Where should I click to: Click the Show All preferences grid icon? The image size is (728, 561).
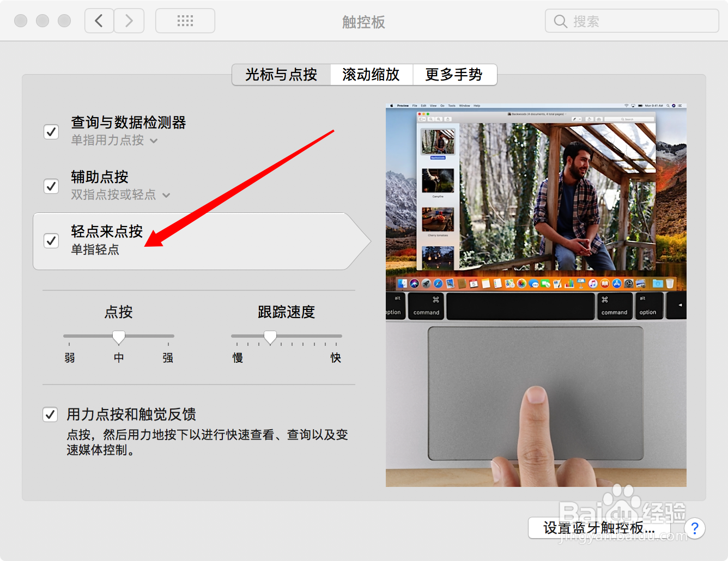(185, 20)
